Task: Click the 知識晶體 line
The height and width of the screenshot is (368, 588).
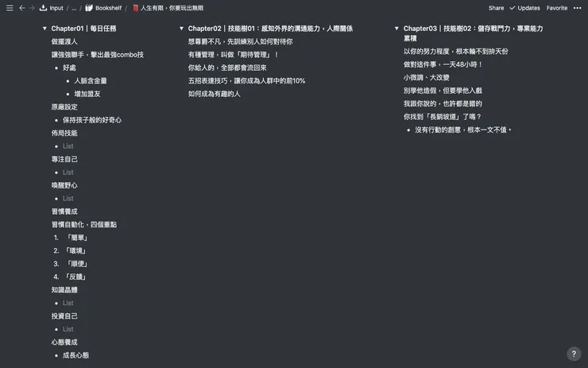Action: coord(64,290)
